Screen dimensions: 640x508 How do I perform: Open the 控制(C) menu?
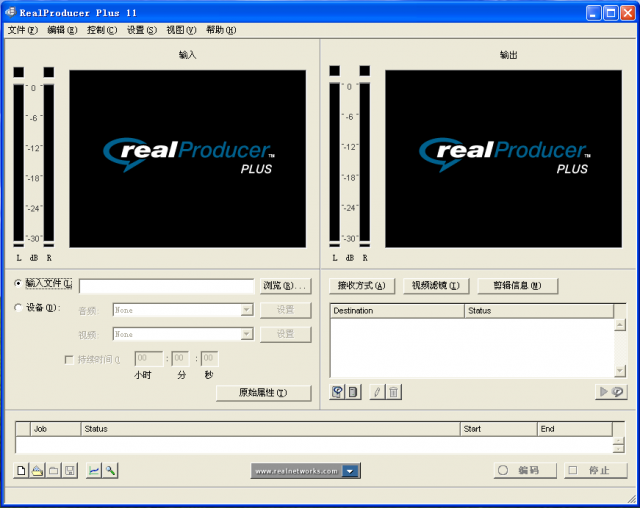pos(102,30)
